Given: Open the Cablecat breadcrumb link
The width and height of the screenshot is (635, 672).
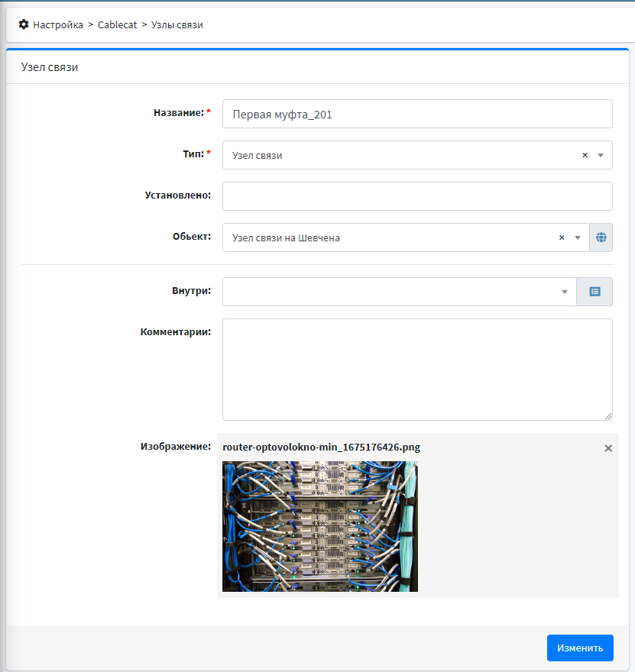Looking at the screenshot, I should click(117, 24).
